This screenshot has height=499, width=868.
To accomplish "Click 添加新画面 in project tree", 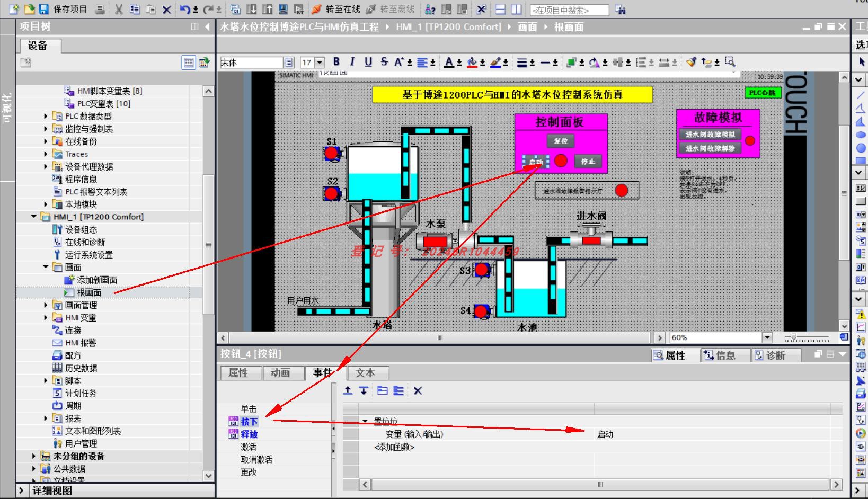I will click(97, 280).
